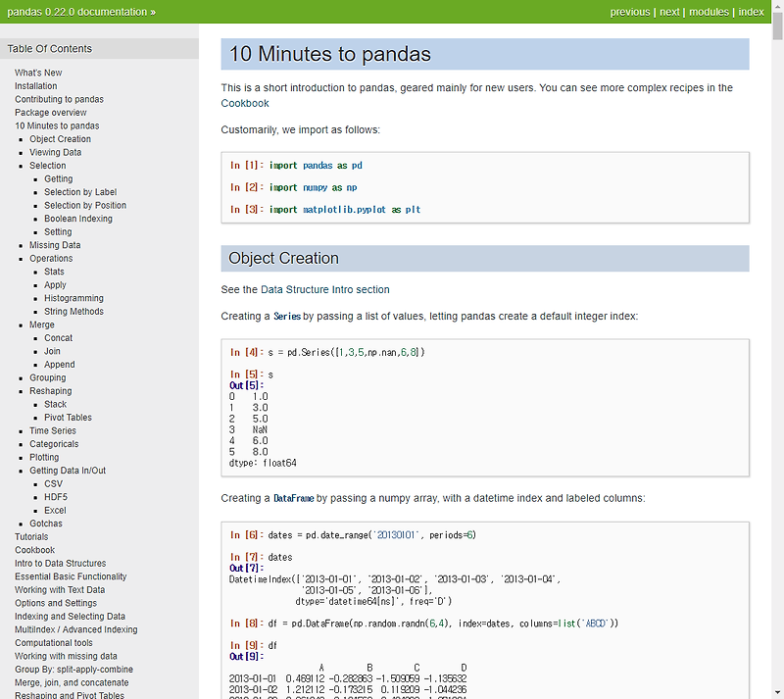This screenshot has width=784, height=699.
Task: Jump to Plotting section
Action: coord(44,457)
